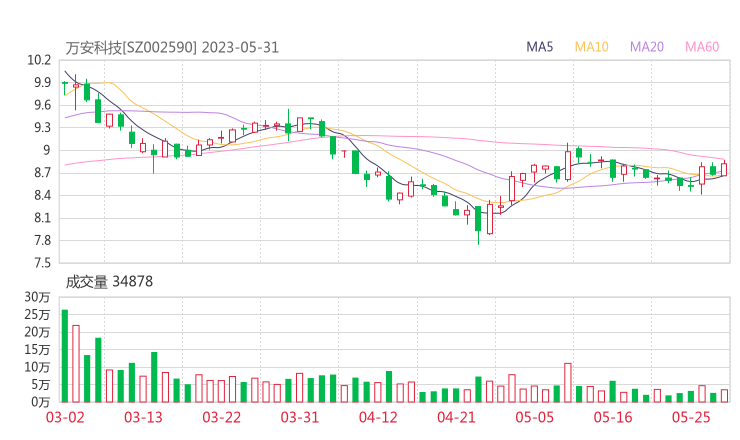Click the 03-02 date label
The height and width of the screenshot is (440, 740).
click(65, 417)
